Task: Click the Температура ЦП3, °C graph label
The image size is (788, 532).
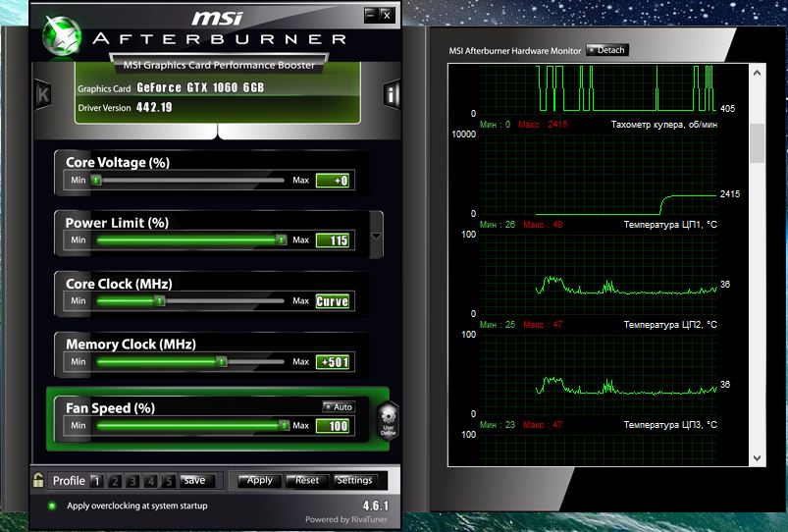Action: (670, 424)
